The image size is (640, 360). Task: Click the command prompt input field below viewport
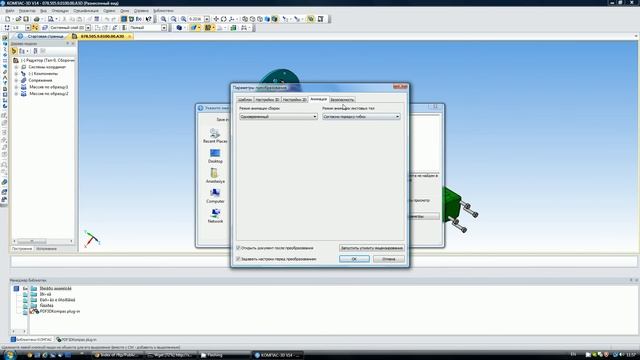pos(324,262)
